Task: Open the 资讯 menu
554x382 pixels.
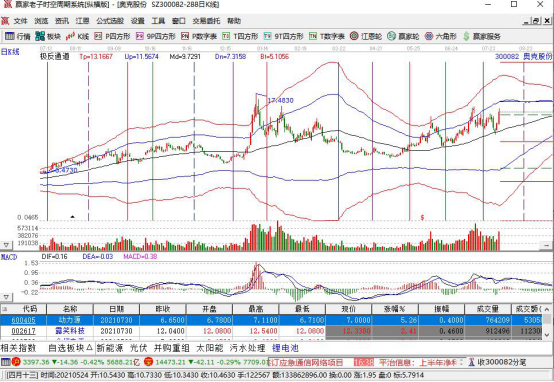Action: 62,21
